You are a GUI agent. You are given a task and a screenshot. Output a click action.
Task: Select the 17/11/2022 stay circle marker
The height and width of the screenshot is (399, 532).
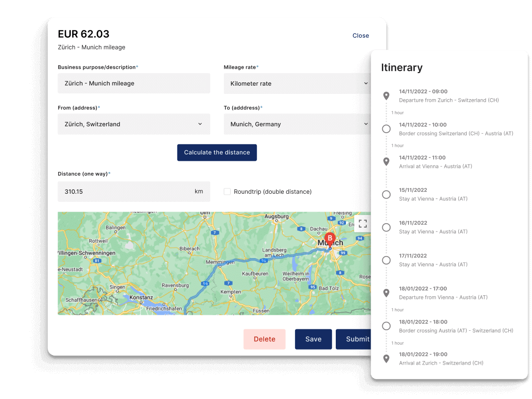point(386,261)
